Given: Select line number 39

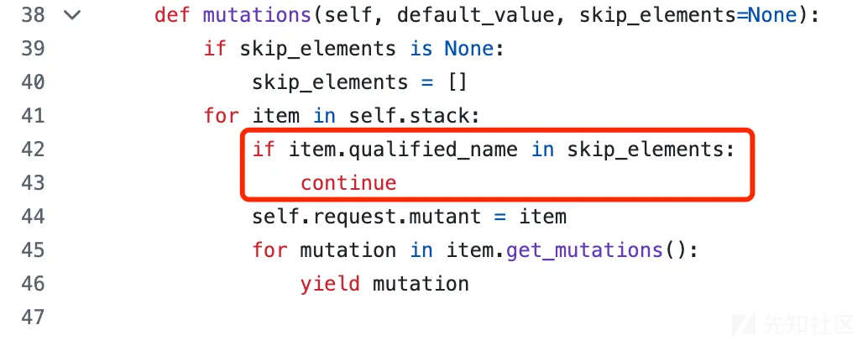Looking at the screenshot, I should (33, 49).
